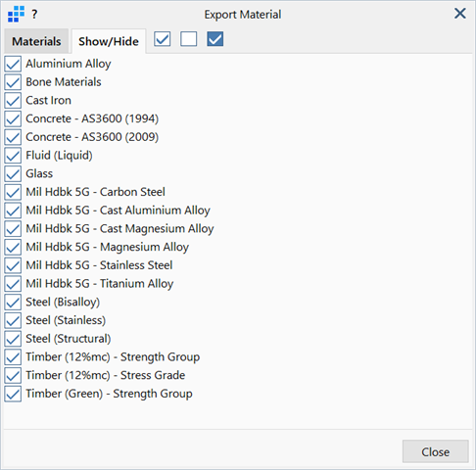Toggle the Steel (Bisalloy) checkbox
Screen dimensions: 476x470
(13, 302)
